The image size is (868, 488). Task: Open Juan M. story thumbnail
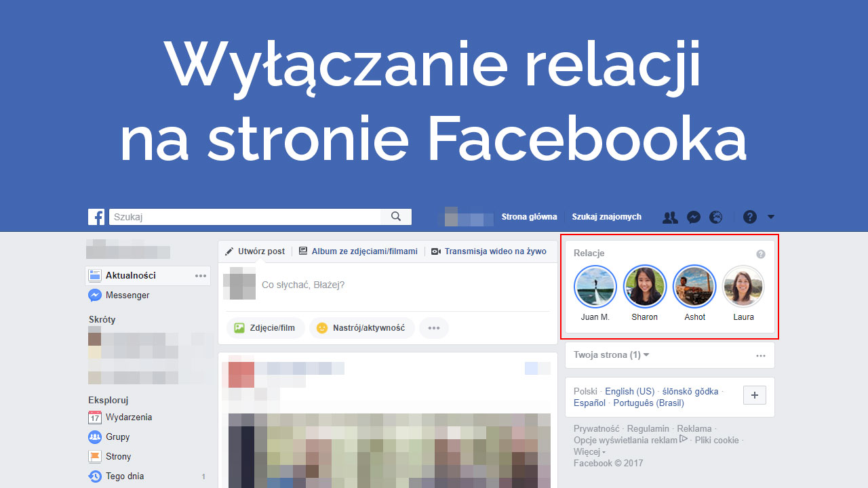(595, 287)
